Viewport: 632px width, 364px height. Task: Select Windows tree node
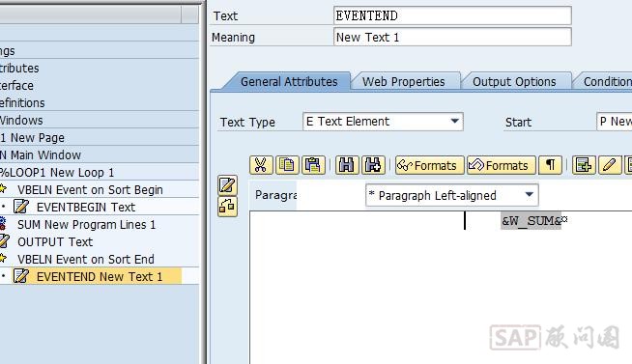coord(21,121)
